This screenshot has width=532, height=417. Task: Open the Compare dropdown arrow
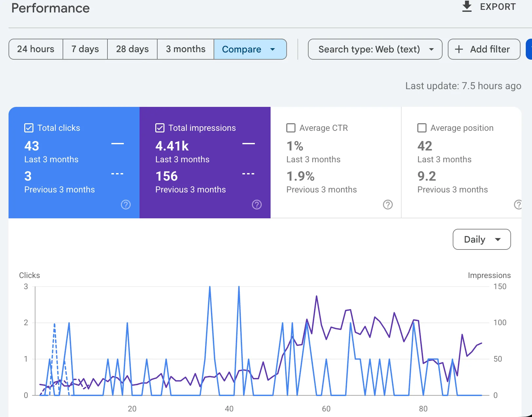click(x=273, y=49)
